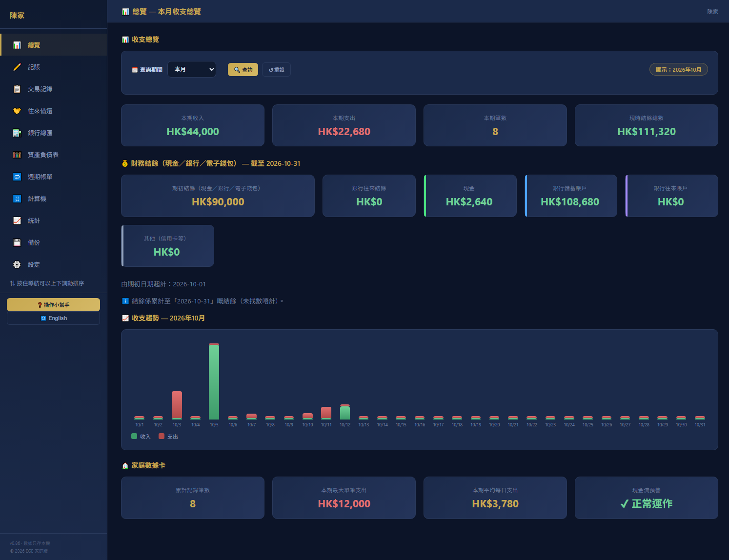This screenshot has height=560, width=729.
Task: Open the 本月 period dropdown
Action: (x=192, y=69)
